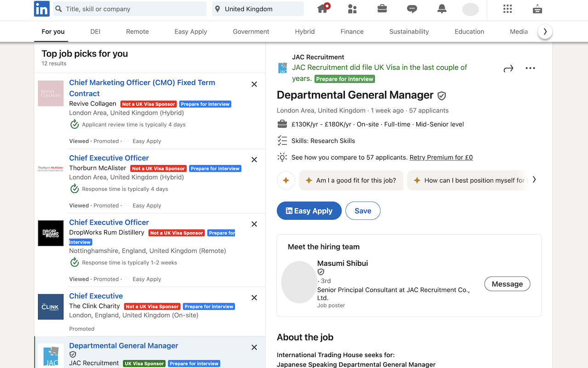Open the profile avatar menu

pyautogui.click(x=470, y=9)
